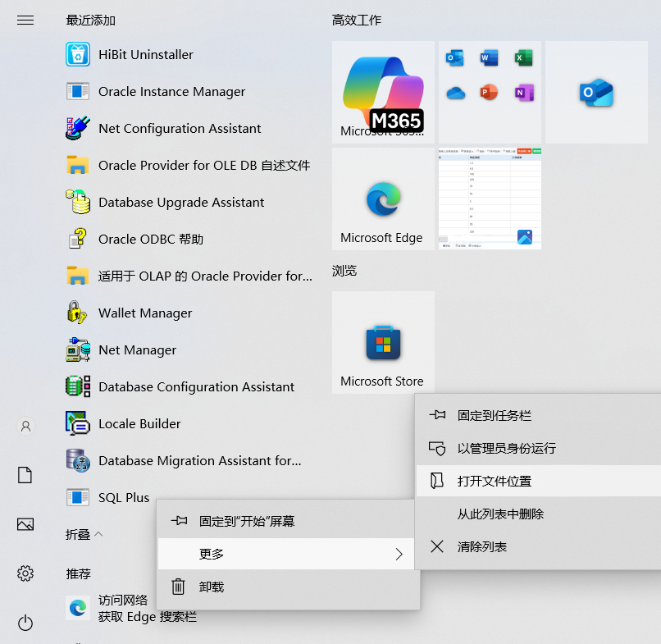Open small Outlook icon in Office tile group

(x=455, y=57)
